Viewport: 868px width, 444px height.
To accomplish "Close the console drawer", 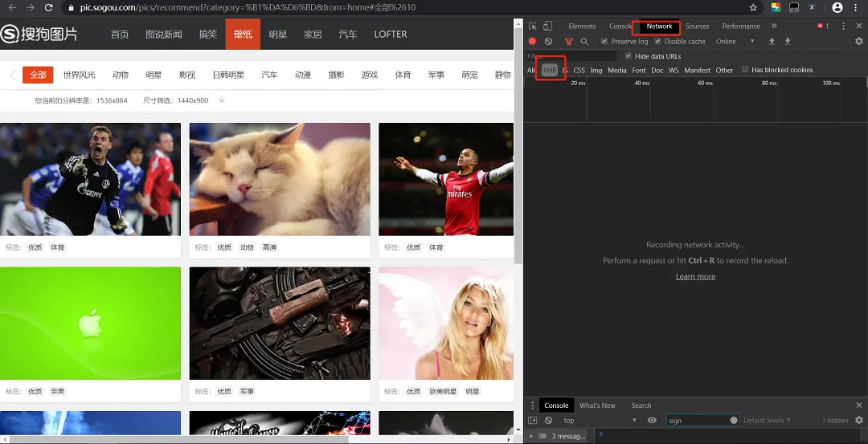I will (x=859, y=405).
